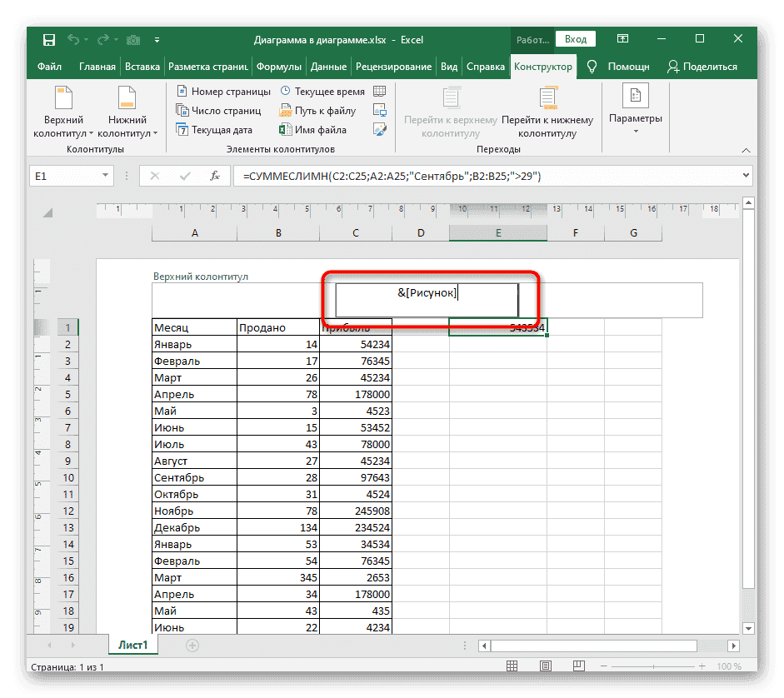Open the Формулы ribbon tab
Screen dimensions: 784x698
click(x=278, y=67)
